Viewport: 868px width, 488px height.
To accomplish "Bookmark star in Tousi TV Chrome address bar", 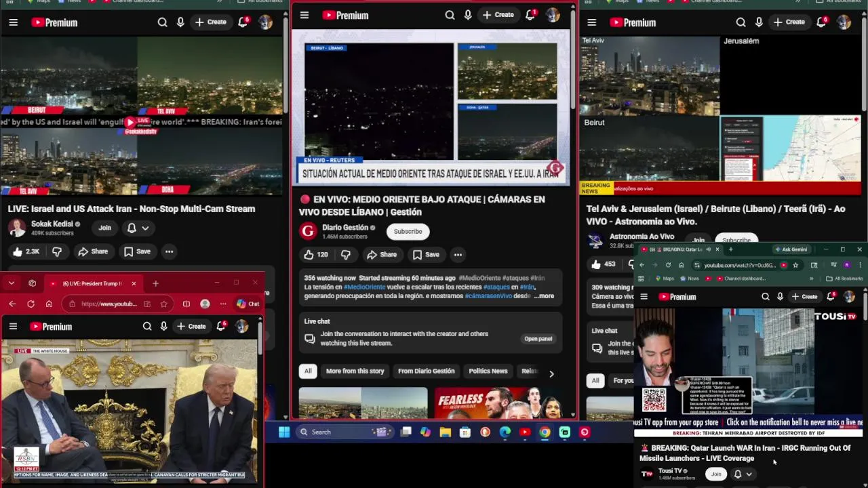I will coord(795,265).
